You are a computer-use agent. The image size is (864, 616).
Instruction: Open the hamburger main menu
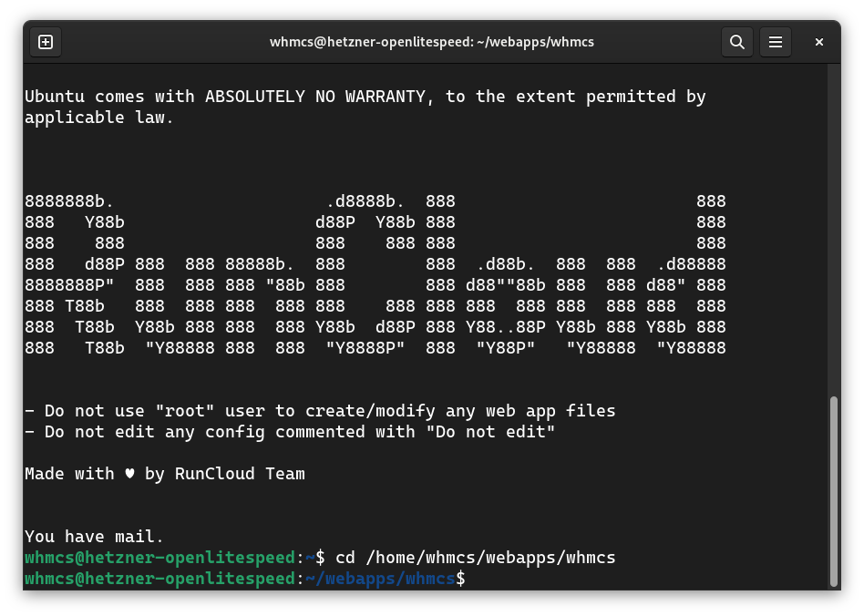(776, 42)
